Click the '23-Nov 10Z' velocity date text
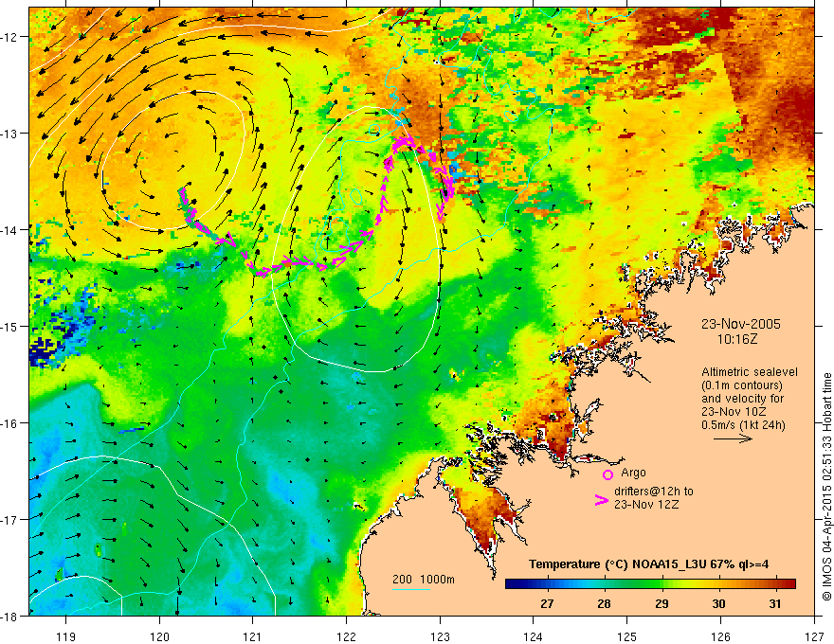The height and width of the screenshot is (644, 834). tap(734, 412)
